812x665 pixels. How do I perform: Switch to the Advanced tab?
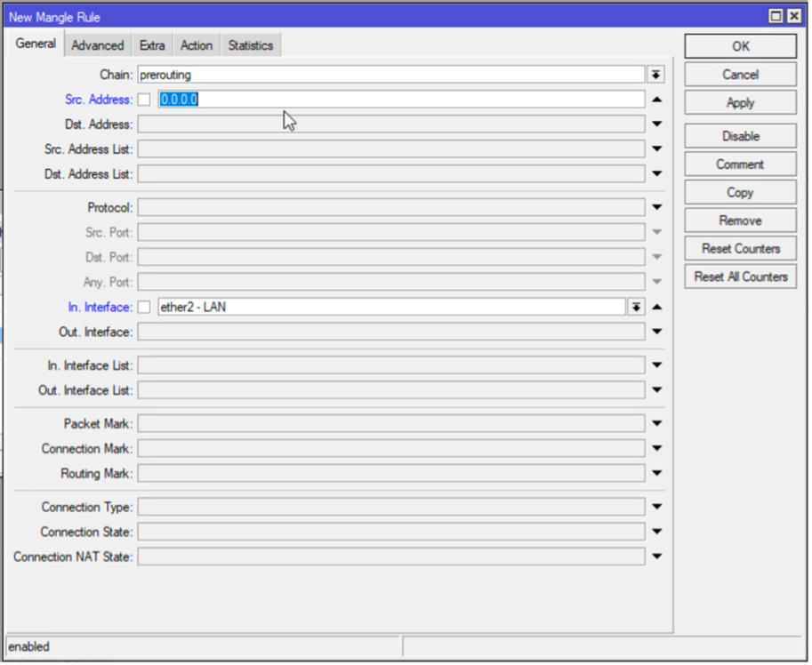tap(97, 44)
